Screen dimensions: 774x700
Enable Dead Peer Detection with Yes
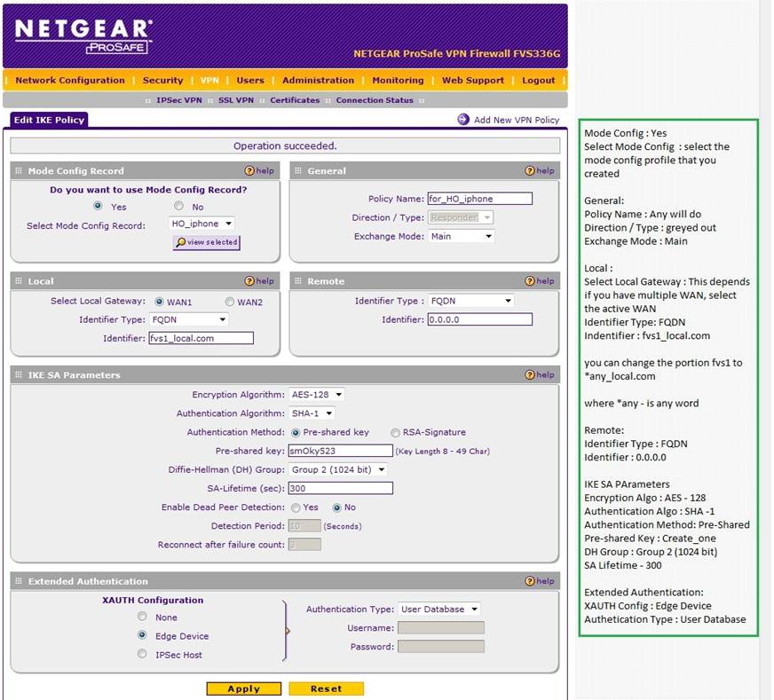[296, 507]
